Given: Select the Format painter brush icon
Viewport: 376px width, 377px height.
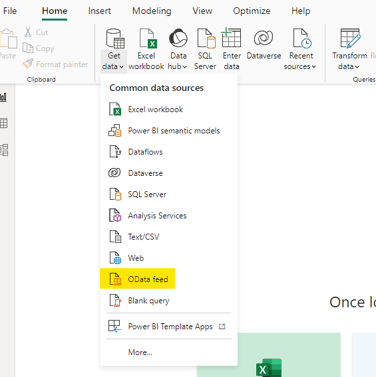Looking at the screenshot, I should click(28, 63).
